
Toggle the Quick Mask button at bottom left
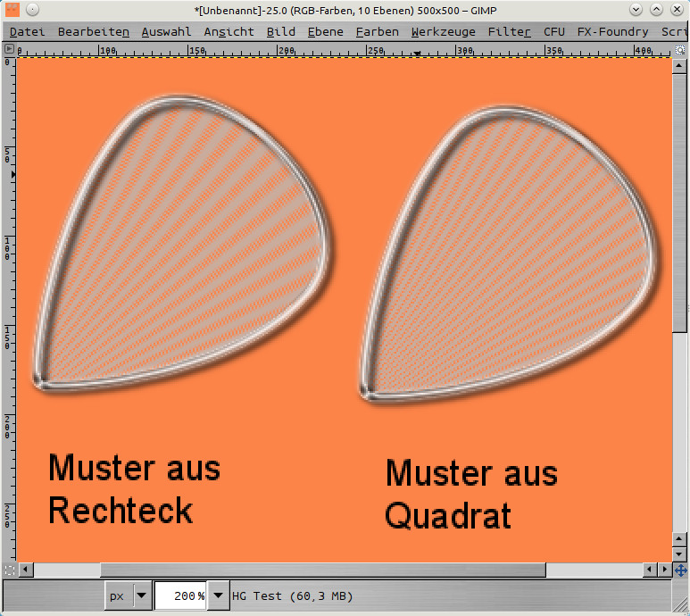point(9,570)
